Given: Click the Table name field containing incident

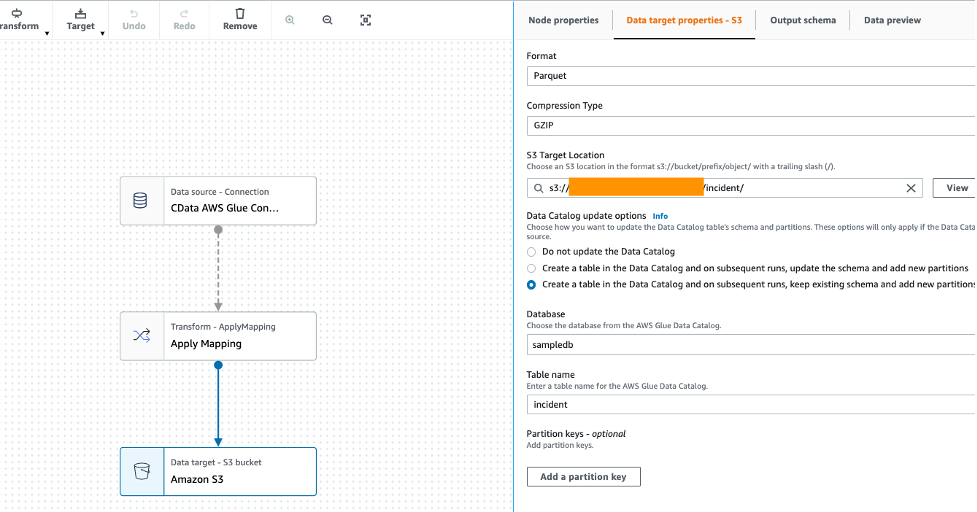Looking at the screenshot, I should pos(751,404).
